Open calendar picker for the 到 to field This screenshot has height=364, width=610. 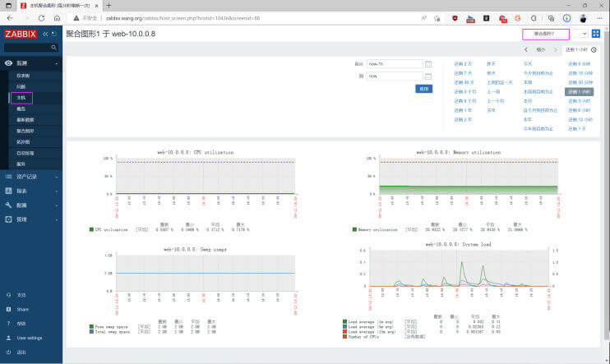pos(428,76)
